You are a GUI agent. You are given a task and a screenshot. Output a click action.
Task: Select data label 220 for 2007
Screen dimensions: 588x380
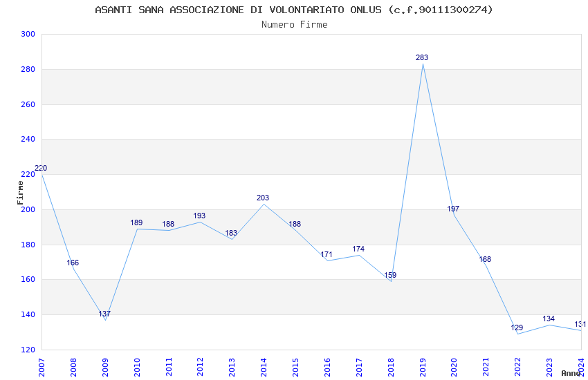click(41, 168)
